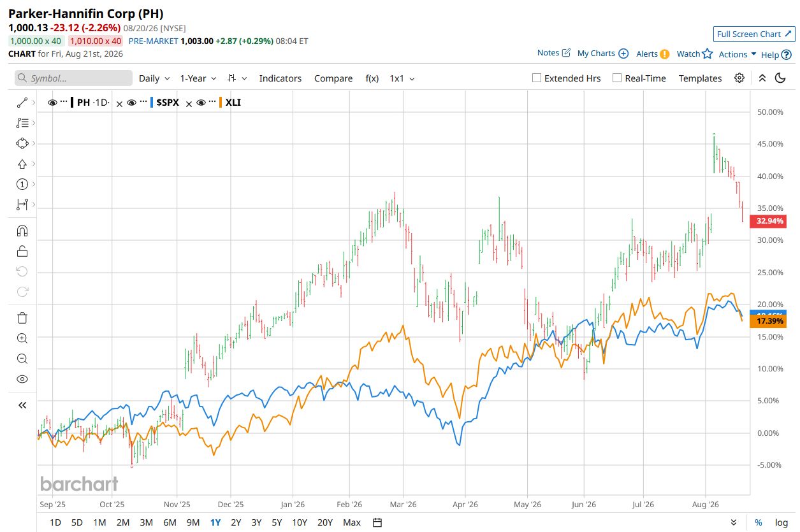Switch to dark mode with the moon icon
Image resolution: width=800 pixels, height=532 pixels.
coord(781,78)
